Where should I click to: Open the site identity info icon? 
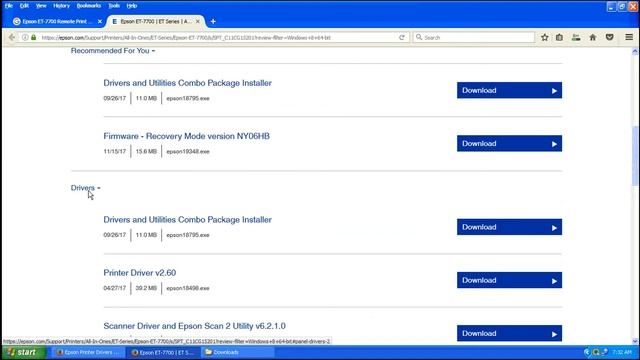pos(25,37)
